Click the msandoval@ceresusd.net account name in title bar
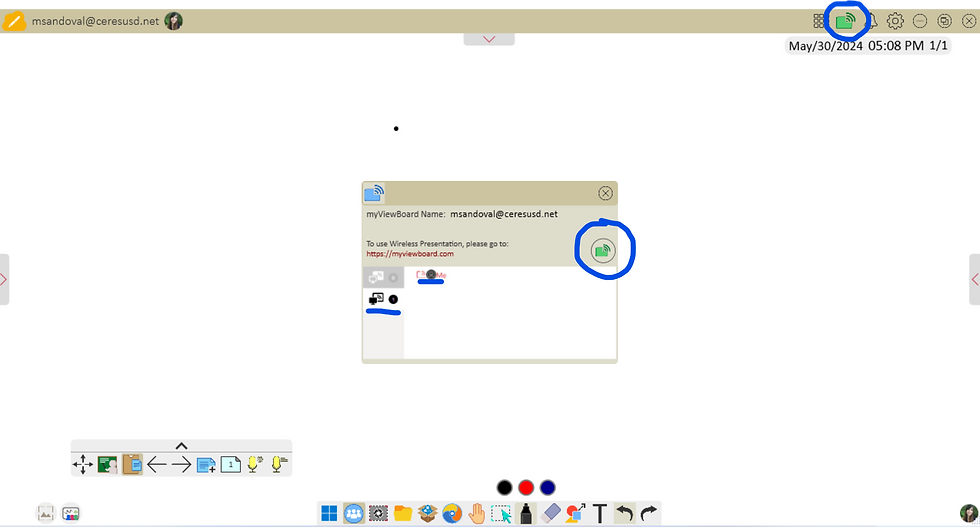This screenshot has width=980, height=527. (x=96, y=21)
